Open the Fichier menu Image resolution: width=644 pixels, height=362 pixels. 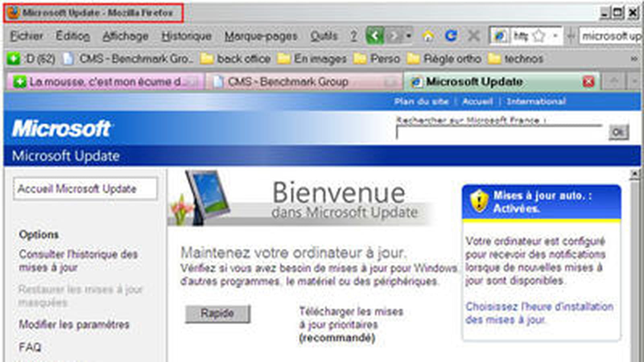pos(27,36)
